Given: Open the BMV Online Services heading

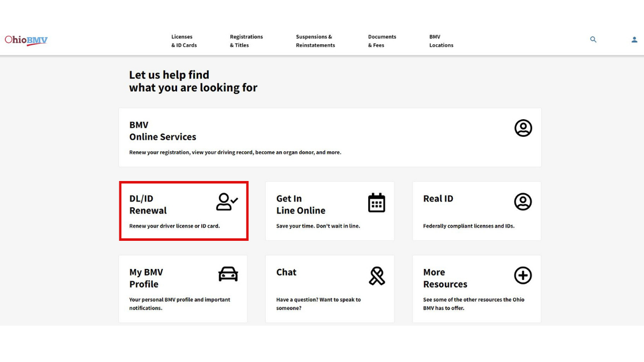Looking at the screenshot, I should point(163,131).
